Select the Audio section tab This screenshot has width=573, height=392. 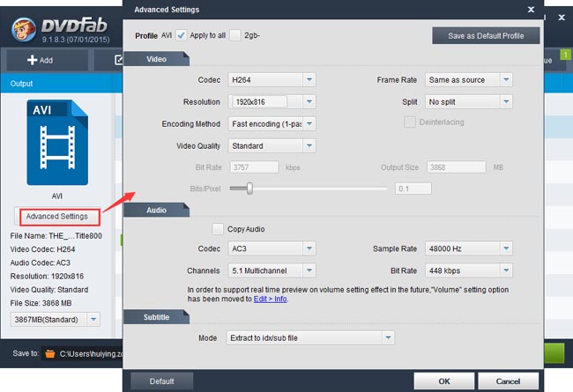pos(156,210)
